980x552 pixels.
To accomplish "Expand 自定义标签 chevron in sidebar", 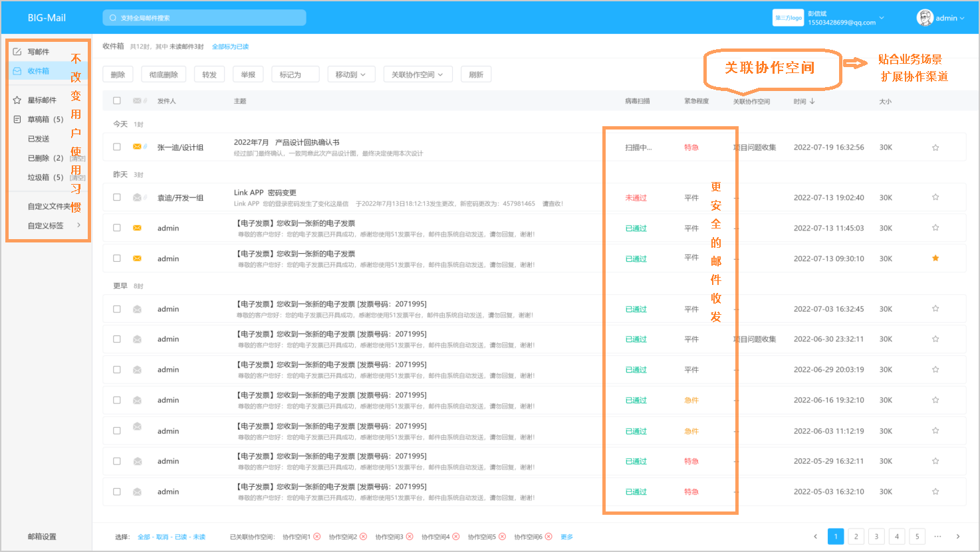I will pos(78,225).
